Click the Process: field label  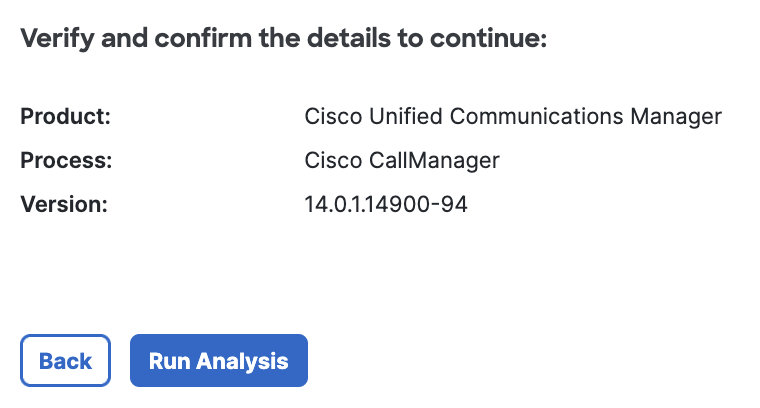coord(66,160)
